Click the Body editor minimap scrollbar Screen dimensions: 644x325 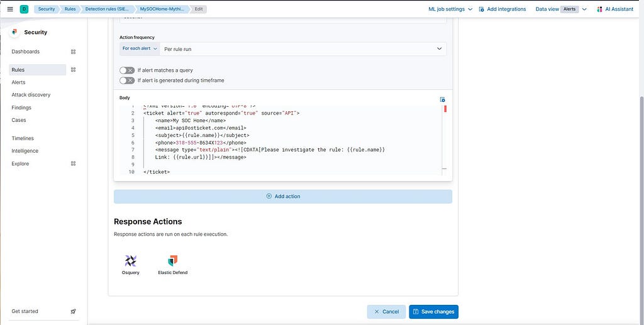pos(445,140)
